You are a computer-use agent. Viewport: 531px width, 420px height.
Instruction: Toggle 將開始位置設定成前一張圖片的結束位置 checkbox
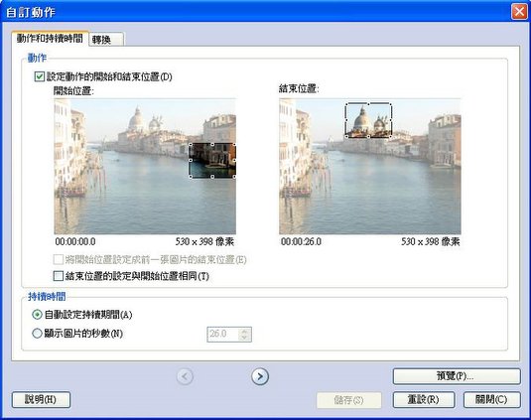tap(59, 260)
